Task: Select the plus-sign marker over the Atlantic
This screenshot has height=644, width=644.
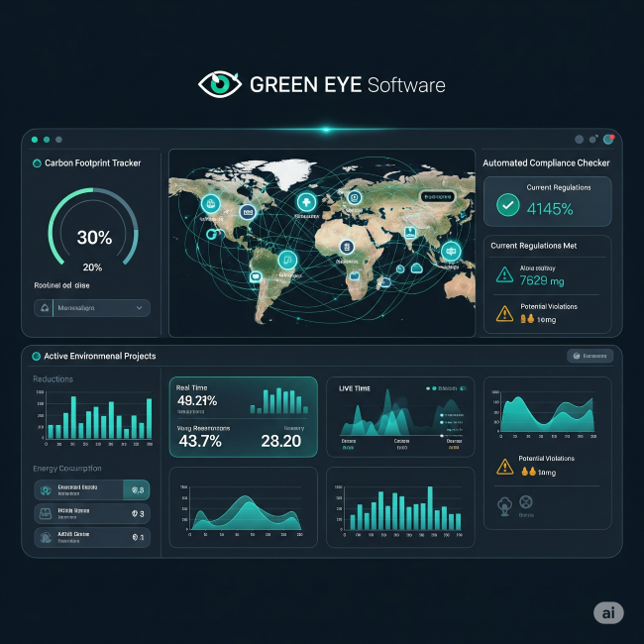Action: (306, 202)
